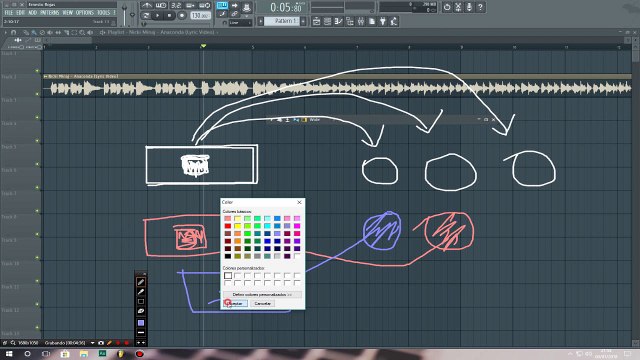Pick the red swatch in Color dialog
Image resolution: width=640 pixels, height=360 pixels.
[x=228, y=226]
